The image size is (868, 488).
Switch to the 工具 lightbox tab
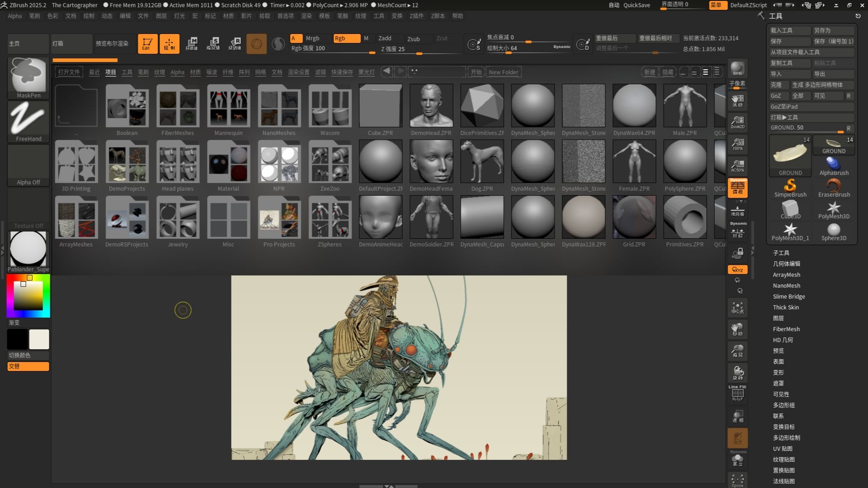pyautogui.click(x=127, y=72)
